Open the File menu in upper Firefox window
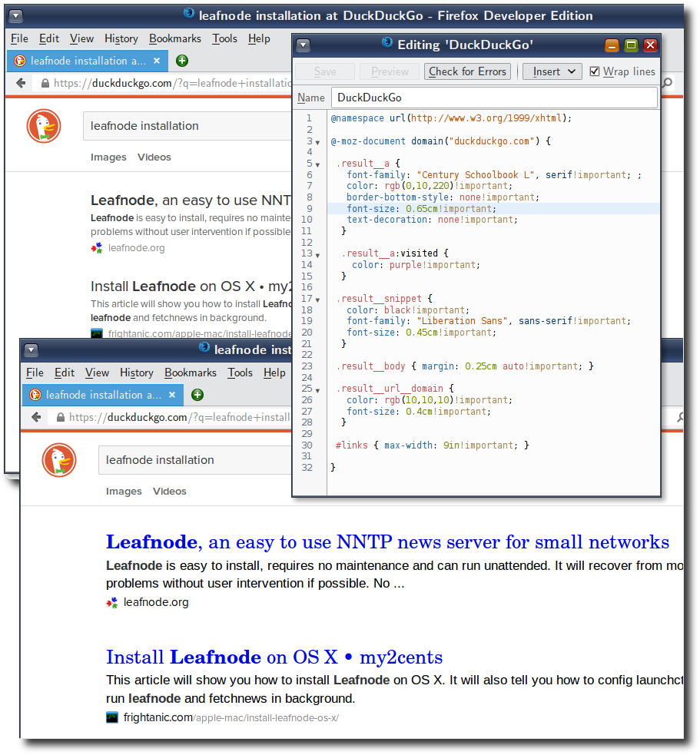This screenshot has width=700, height=755. (20, 39)
